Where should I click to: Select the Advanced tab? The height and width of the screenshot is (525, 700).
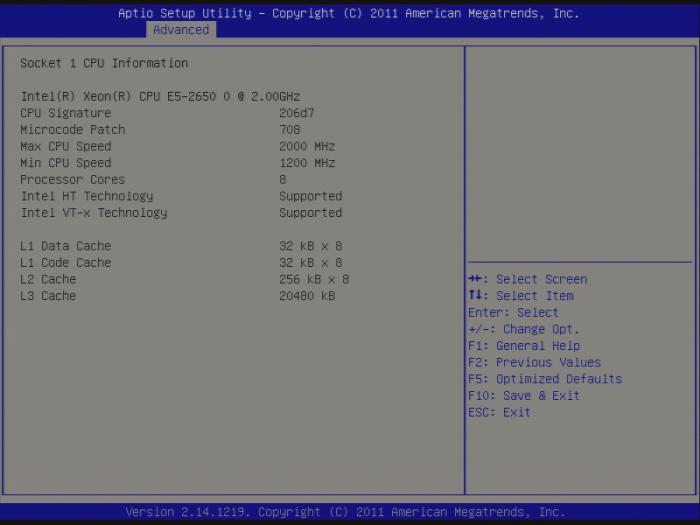(x=181, y=30)
